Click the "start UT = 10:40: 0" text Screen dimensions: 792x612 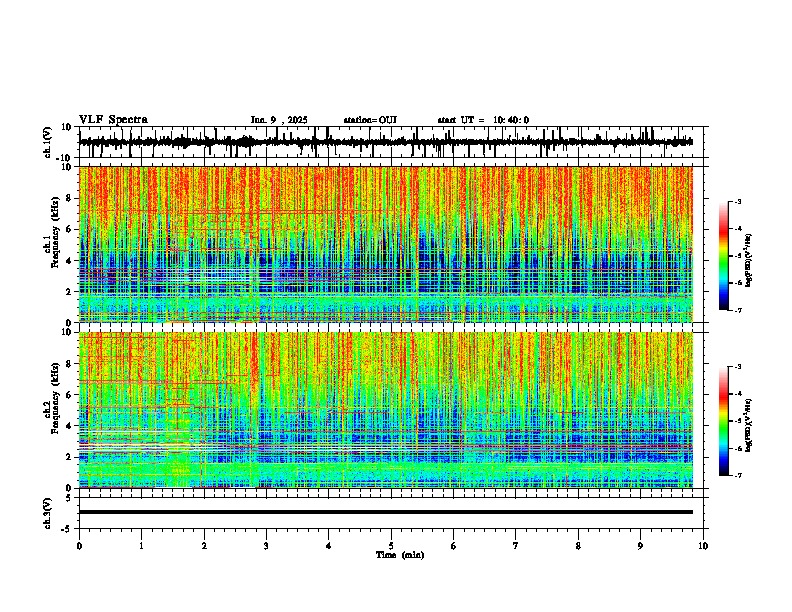tap(483, 120)
